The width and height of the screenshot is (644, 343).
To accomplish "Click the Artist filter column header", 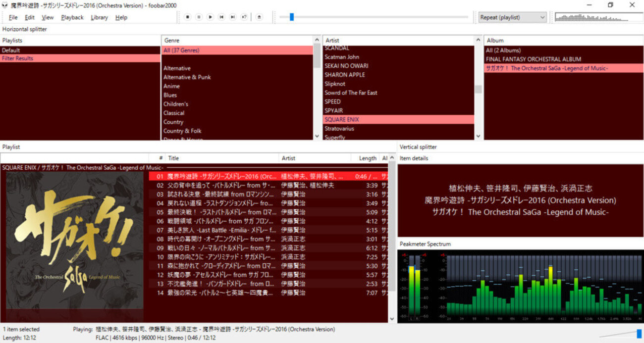I will point(398,41).
